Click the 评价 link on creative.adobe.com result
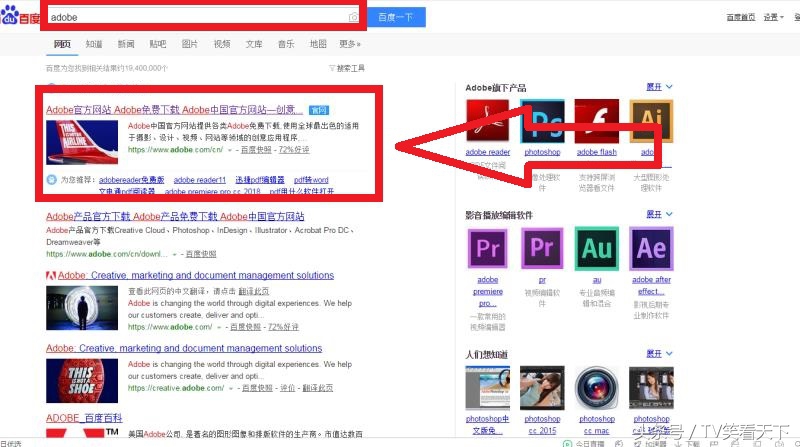Viewport: 800px width, 447px height. coord(288,388)
